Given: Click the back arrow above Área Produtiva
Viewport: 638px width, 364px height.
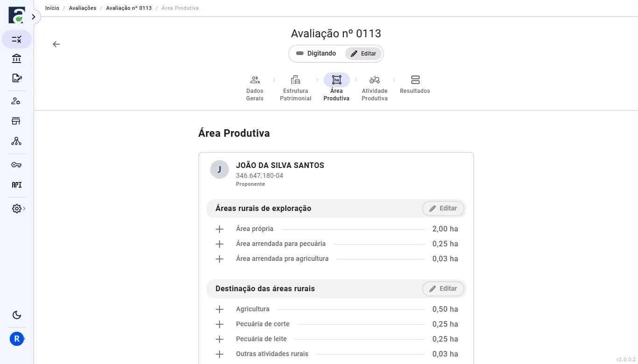Looking at the screenshot, I should [56, 44].
